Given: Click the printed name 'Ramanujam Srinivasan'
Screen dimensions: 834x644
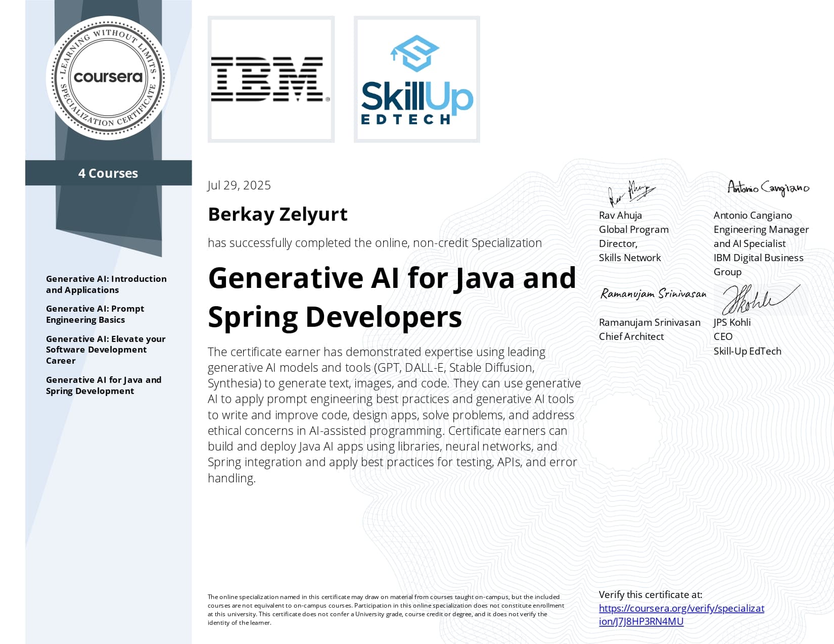Looking at the screenshot, I should point(650,322).
